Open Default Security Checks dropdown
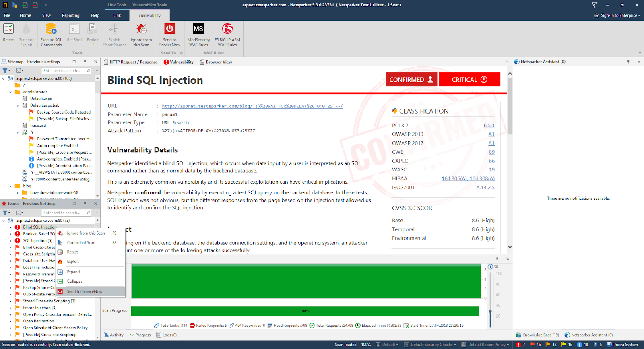Image resolution: width=644 pixels, height=349 pixels. coord(430,345)
